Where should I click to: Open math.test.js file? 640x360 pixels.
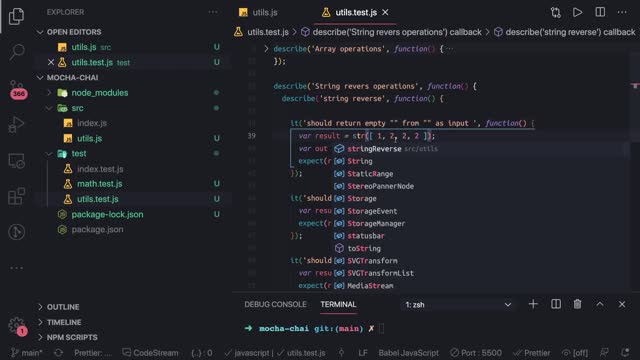100,184
